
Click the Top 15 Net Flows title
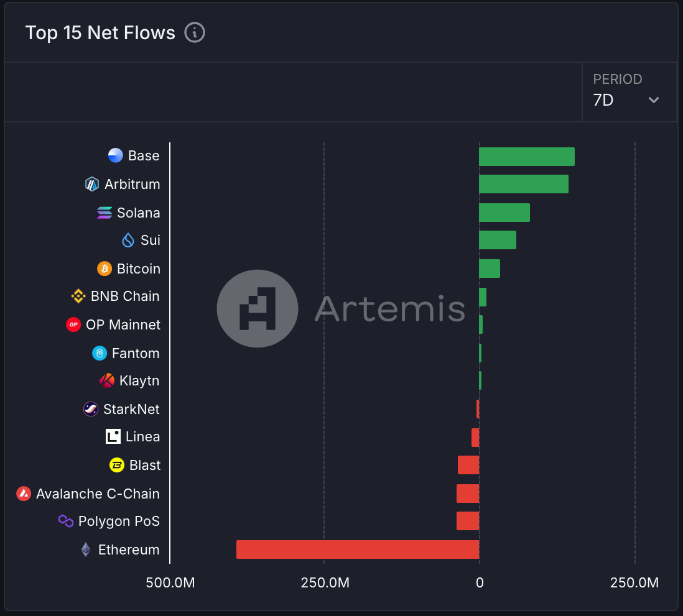click(x=100, y=33)
